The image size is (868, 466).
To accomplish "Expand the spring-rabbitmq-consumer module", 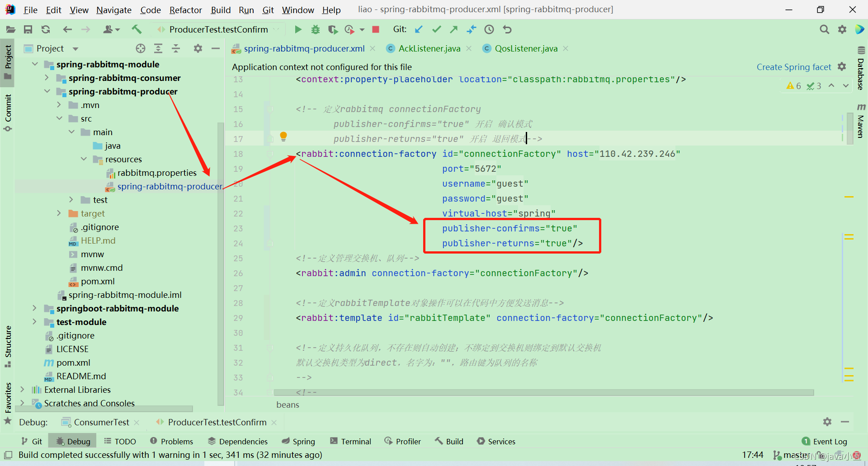I will (47, 78).
